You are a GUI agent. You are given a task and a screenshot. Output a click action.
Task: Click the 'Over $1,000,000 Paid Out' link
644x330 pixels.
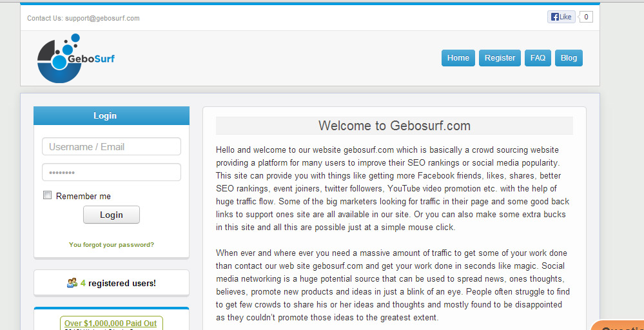(110, 324)
